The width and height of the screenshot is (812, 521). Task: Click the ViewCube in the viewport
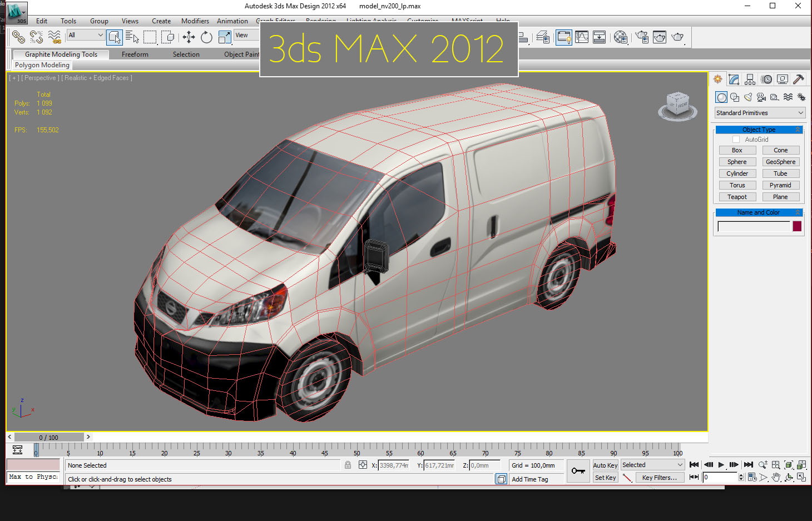tap(678, 105)
